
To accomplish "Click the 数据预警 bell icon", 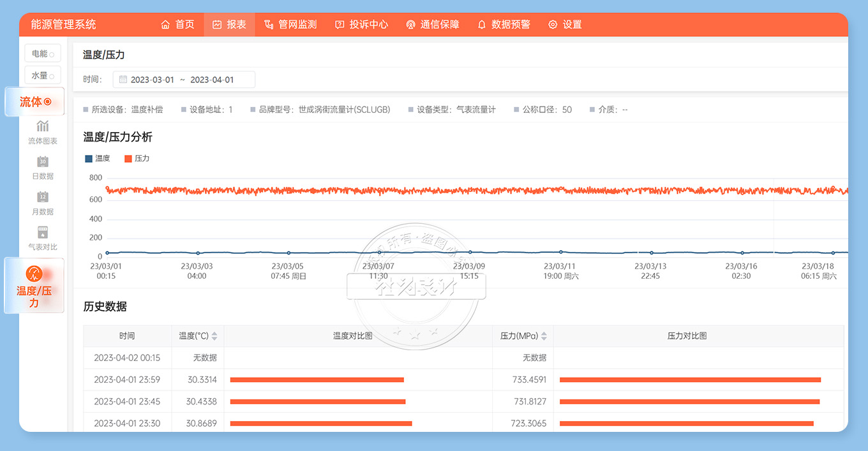I will 482,25.
